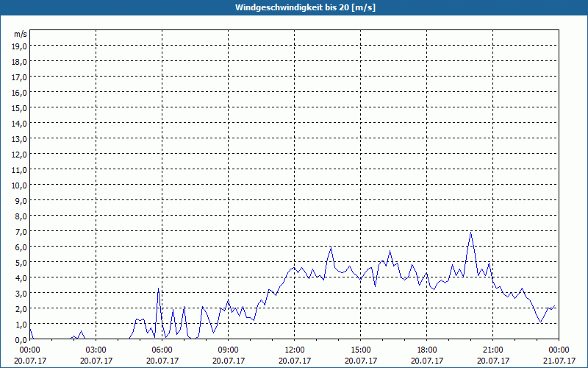This screenshot has height=368, width=588.
Task: Click the 09:00 time axis label
Action: [229, 350]
